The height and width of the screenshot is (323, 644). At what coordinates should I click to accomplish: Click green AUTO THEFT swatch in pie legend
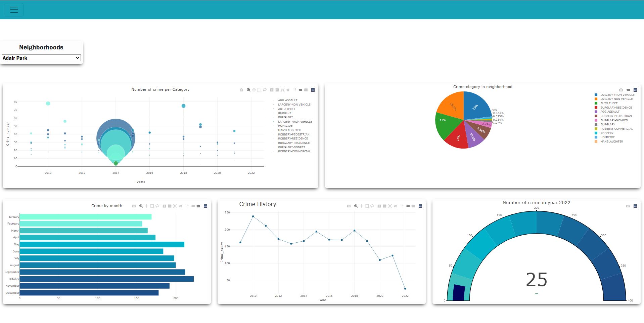tap(596, 103)
